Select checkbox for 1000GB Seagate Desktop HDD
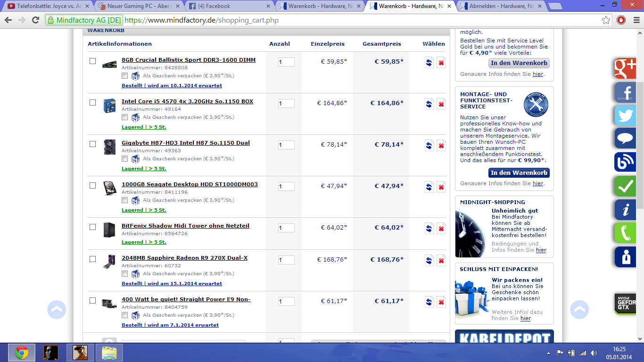Screen dimensions: 644x362 (92, 185)
